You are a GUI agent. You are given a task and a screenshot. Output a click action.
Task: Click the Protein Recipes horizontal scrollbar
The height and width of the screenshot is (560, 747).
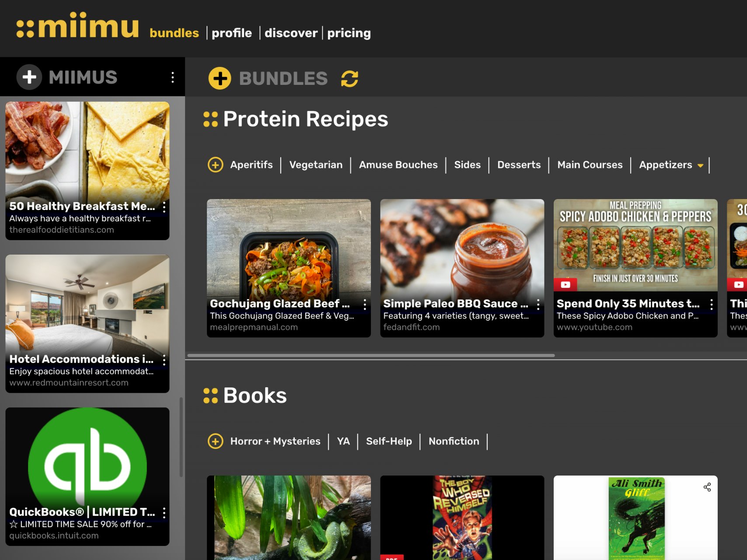click(371, 355)
